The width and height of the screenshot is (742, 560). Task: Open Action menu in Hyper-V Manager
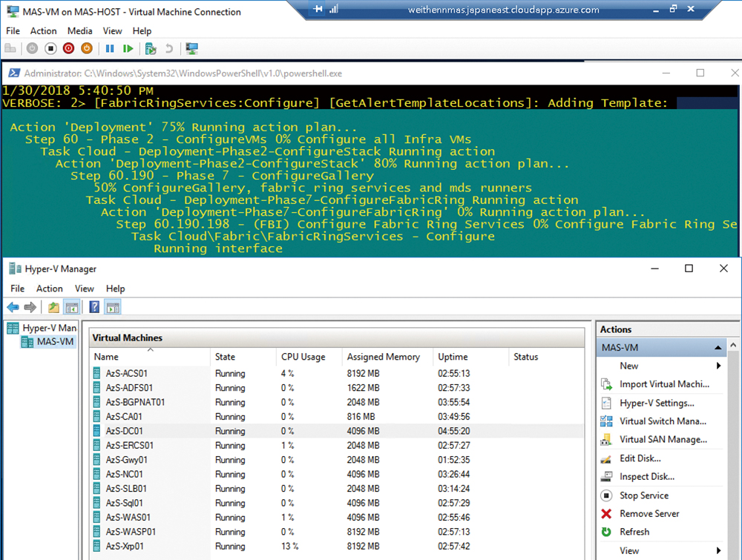pos(50,289)
